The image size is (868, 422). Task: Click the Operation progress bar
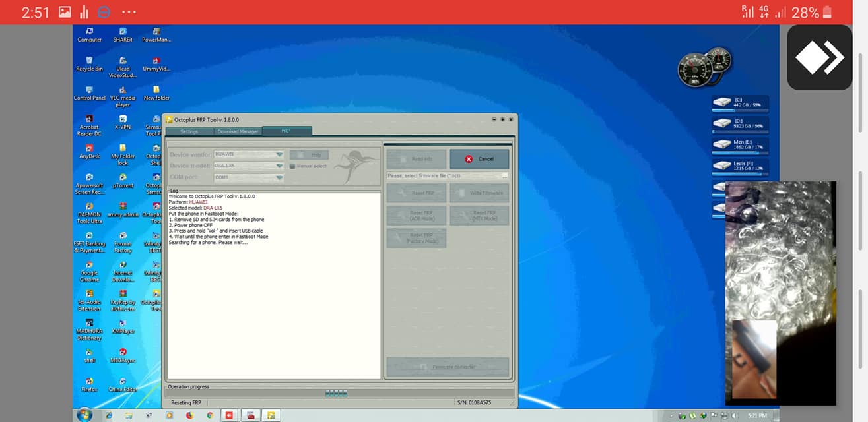[339, 393]
